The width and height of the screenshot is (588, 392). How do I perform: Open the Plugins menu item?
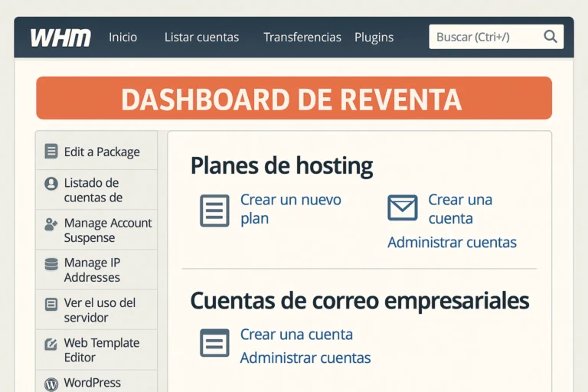[x=374, y=38]
